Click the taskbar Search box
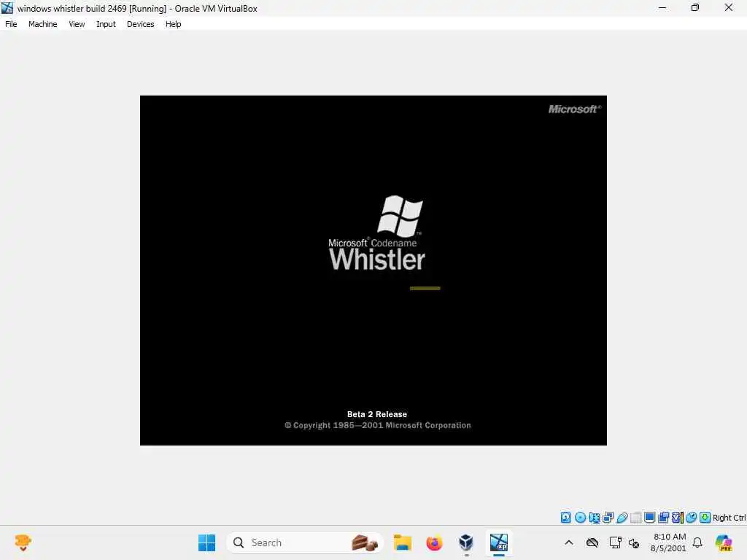747x560 pixels. [x=305, y=542]
